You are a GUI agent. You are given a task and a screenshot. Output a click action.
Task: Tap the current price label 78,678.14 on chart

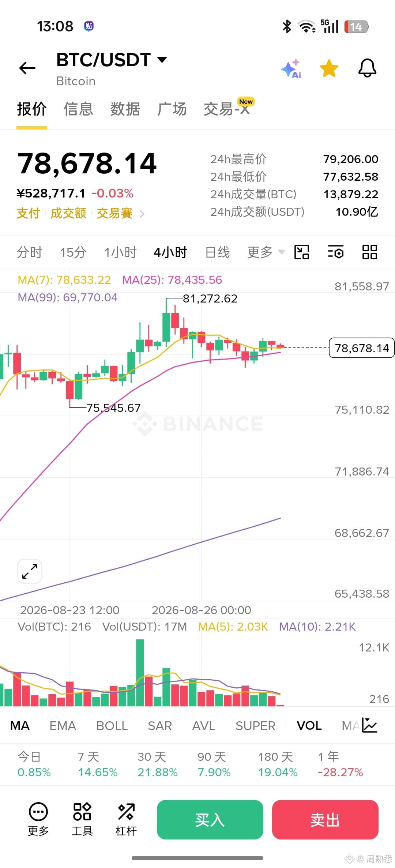tap(362, 348)
